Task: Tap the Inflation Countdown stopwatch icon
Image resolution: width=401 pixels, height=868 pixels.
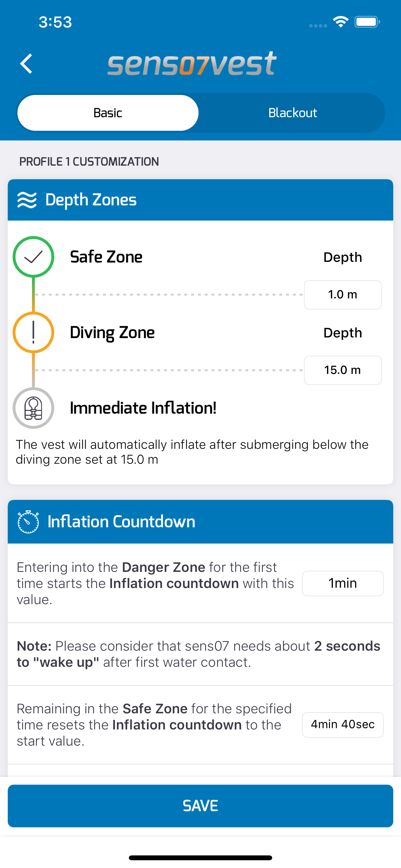Action: [28, 522]
